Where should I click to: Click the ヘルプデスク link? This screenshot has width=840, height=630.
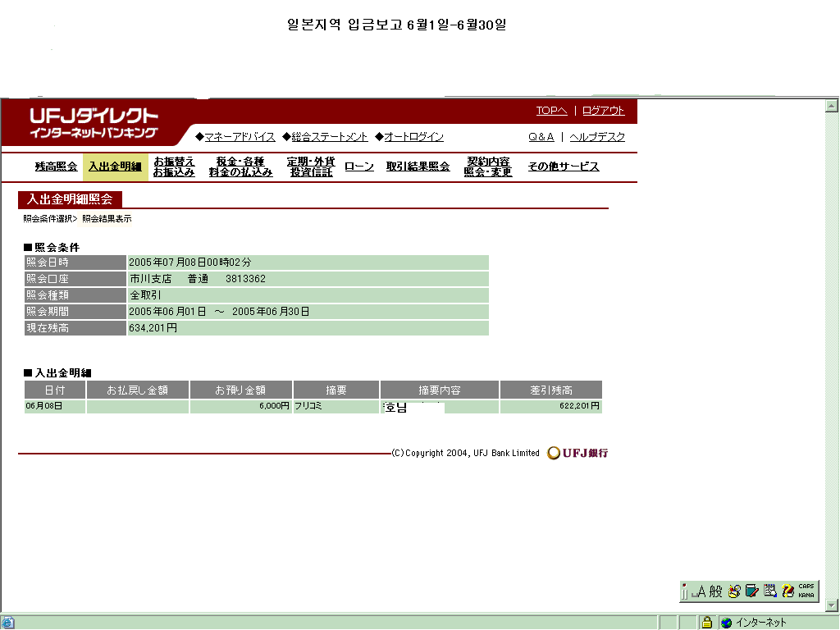pos(597,137)
